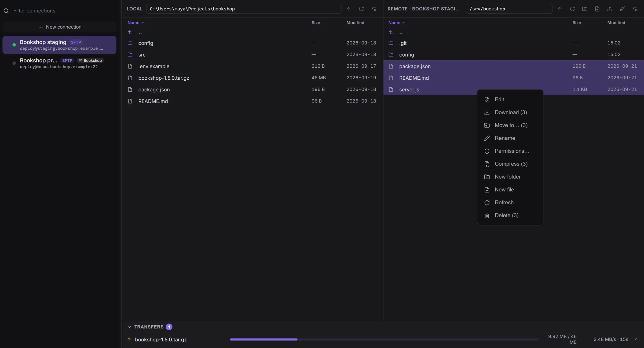Viewport: 644px width, 348px height.
Task: Create new remote folder from toolbar
Action: [585, 9]
